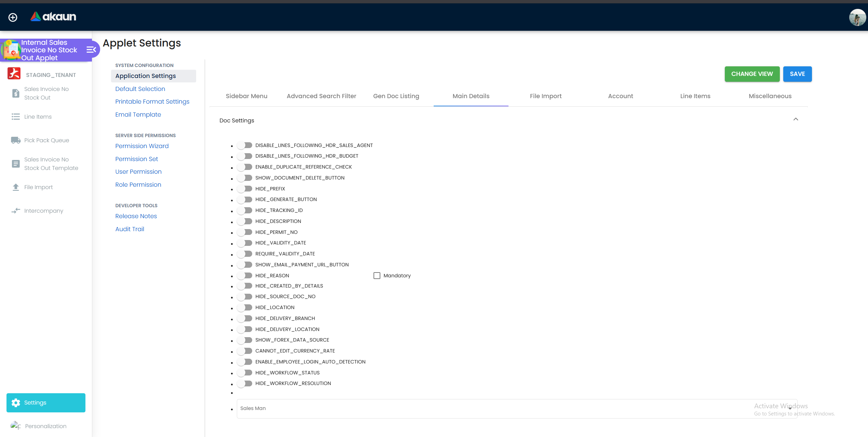Image resolution: width=868 pixels, height=437 pixels.
Task: Turn on SHOW_DOCUMENT_DELETE_BUTTON switch
Action: coord(245,178)
